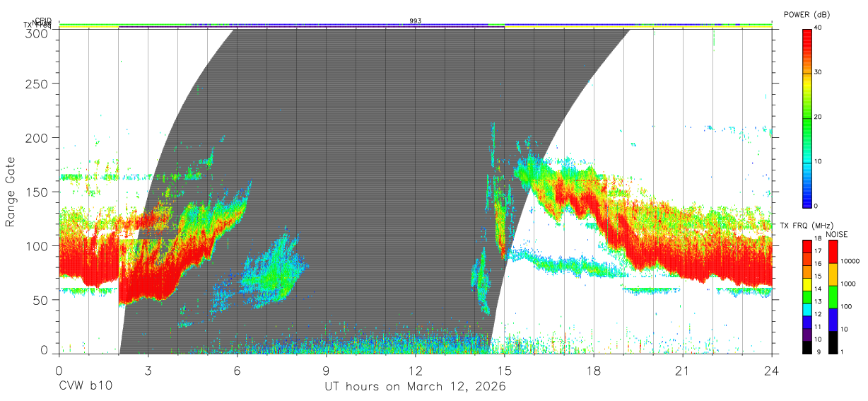Click the 15 hour tick on the x-axis
Viewport: 868px width, 401px height.
click(x=504, y=371)
